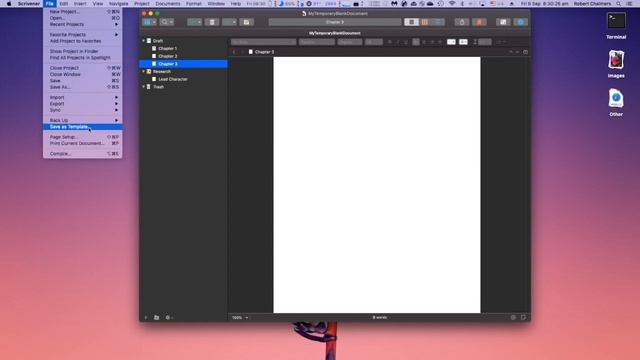640x360 pixels.
Task: Click the Chapter 3 header document icon
Action: click(x=251, y=52)
